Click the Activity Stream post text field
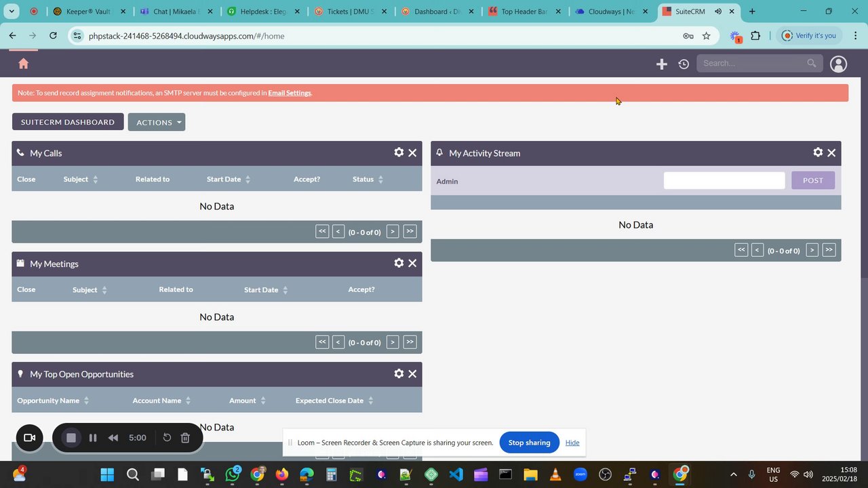Image resolution: width=868 pixels, height=488 pixels. pyautogui.click(x=724, y=180)
